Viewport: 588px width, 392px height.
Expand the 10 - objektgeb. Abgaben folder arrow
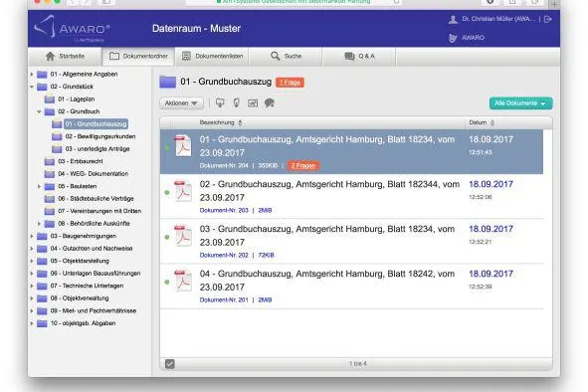click(x=32, y=323)
